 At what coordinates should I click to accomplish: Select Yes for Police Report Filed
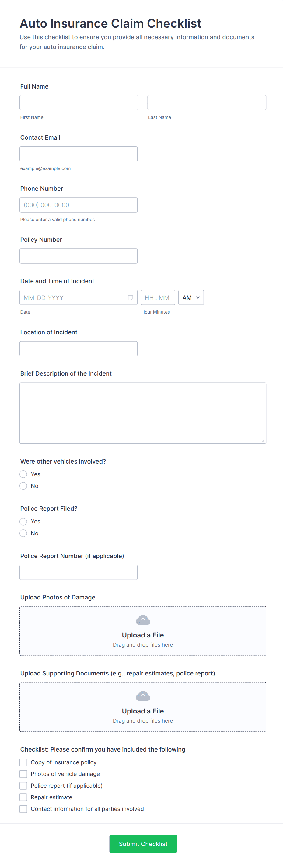(x=23, y=522)
